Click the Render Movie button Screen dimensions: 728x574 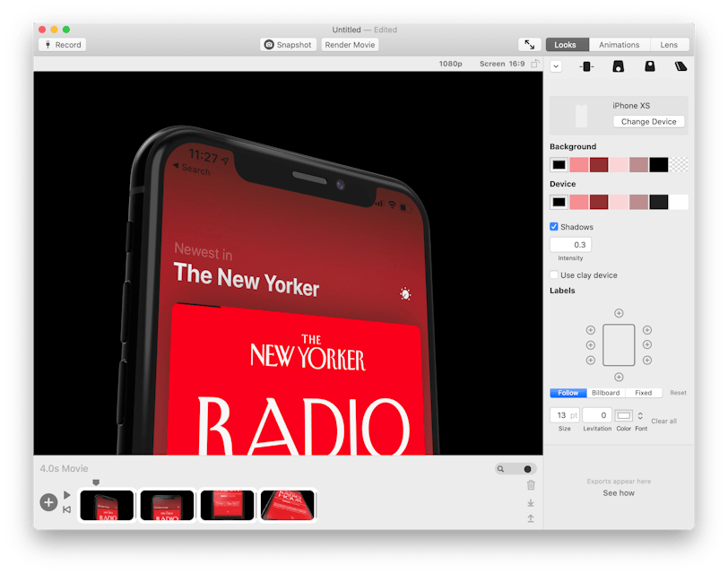click(350, 45)
